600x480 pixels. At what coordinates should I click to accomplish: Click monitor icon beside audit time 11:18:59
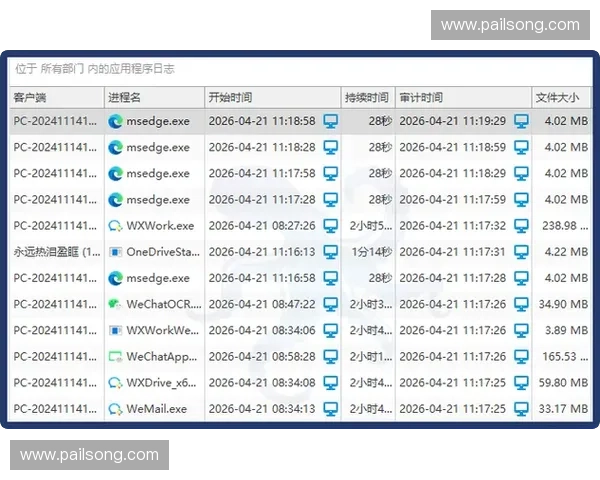(521, 147)
